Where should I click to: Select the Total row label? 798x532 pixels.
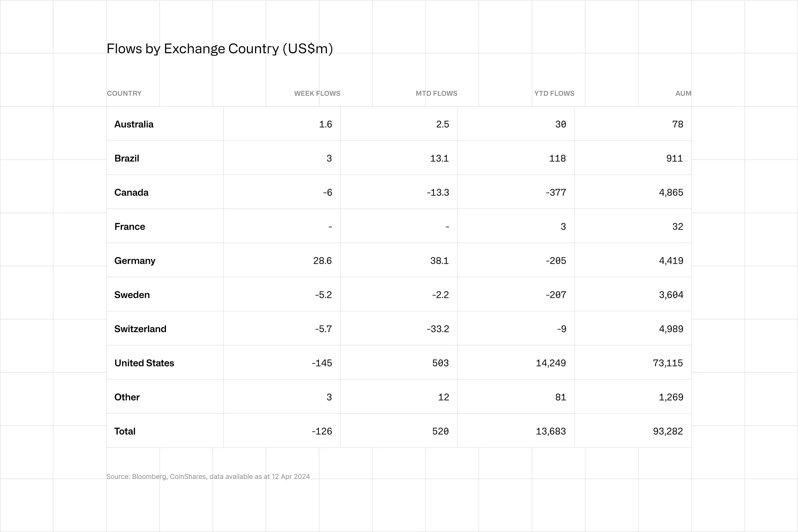tap(125, 431)
